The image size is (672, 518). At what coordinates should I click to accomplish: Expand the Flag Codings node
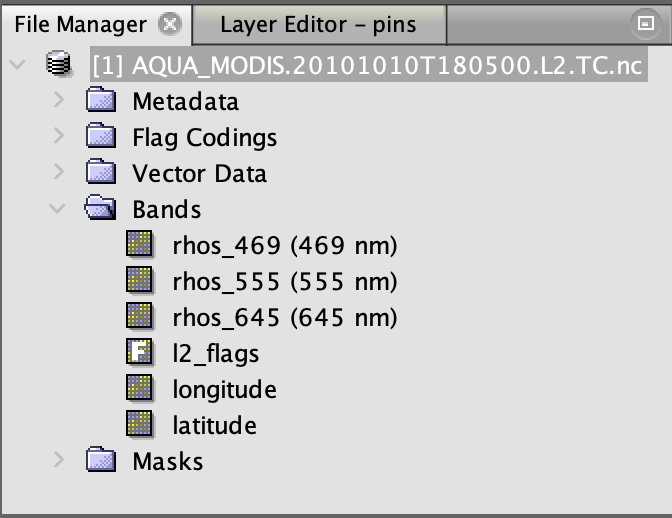[59, 137]
